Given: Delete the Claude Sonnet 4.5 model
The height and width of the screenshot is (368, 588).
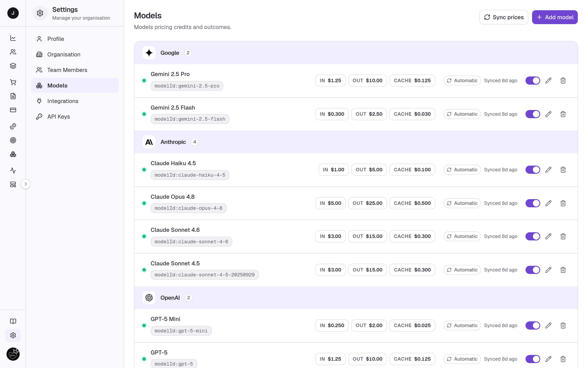Looking at the screenshot, I should tap(563, 270).
